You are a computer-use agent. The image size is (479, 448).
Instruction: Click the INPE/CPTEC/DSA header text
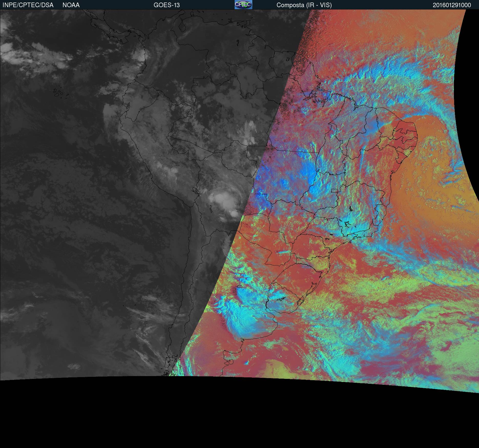point(28,5)
